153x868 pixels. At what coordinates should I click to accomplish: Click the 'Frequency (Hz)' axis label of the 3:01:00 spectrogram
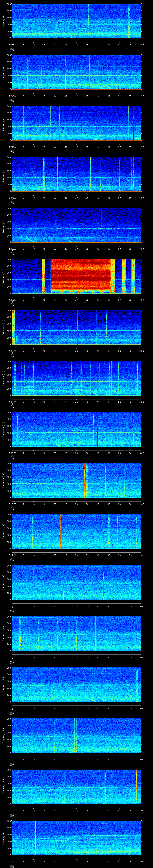[3, 21]
